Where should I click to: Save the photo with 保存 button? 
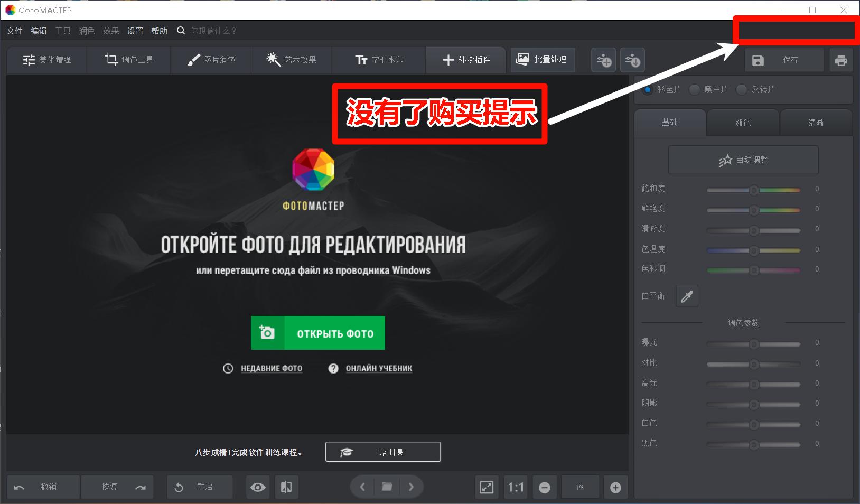pyautogui.click(x=784, y=60)
